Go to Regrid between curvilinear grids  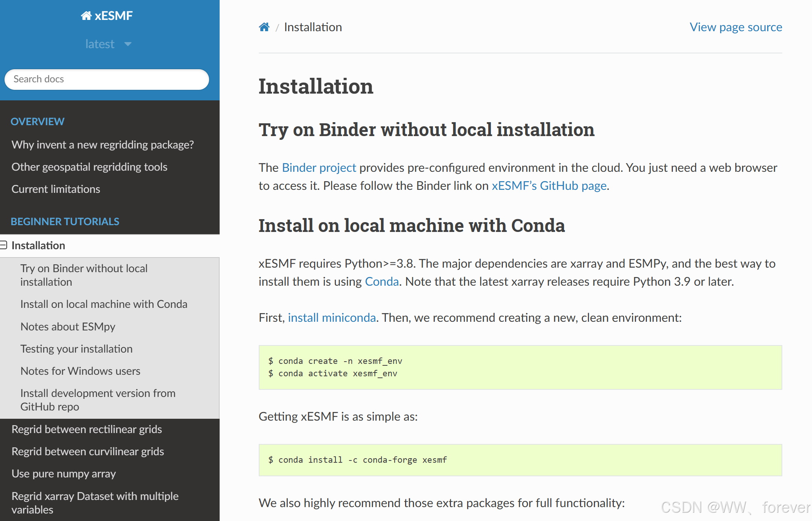(88, 451)
